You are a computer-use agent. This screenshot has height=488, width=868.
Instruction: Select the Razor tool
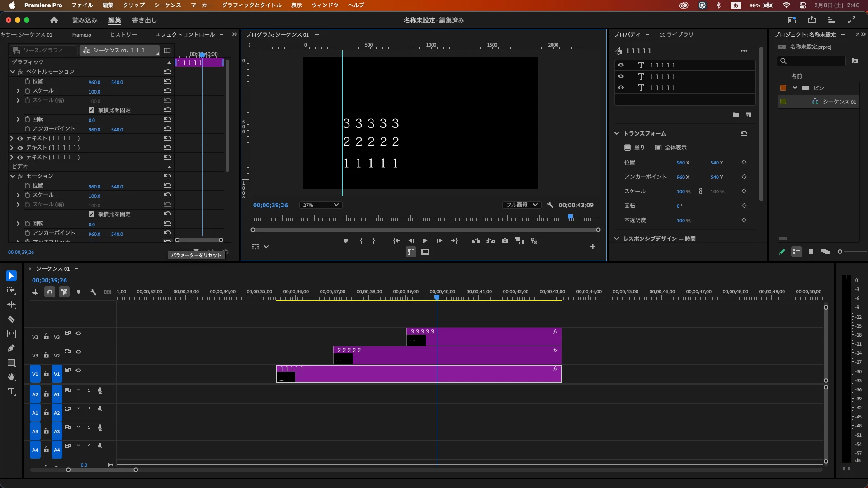11,319
